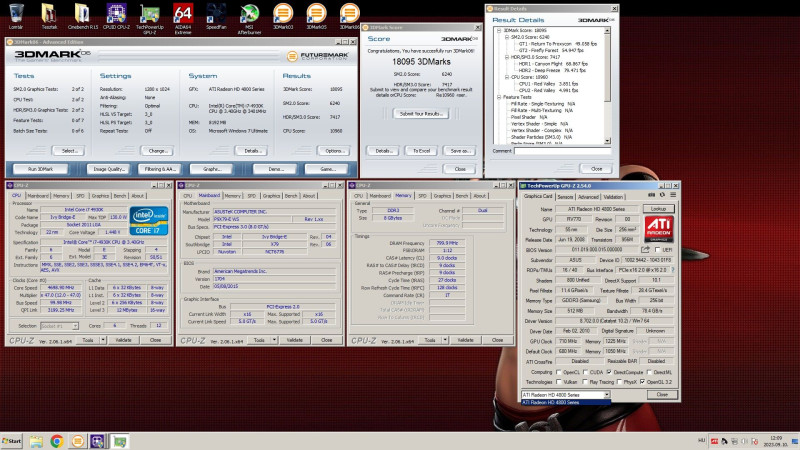The height and width of the screenshot is (450, 800).
Task: Click the Lookup button in GPU-Z
Action: coord(658,209)
